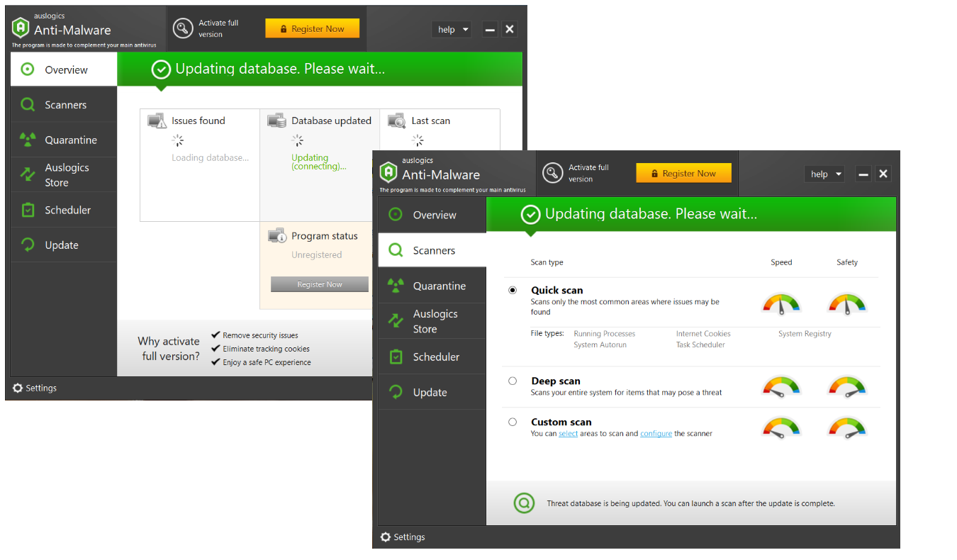Click Deep scan safety gauge

click(x=847, y=387)
